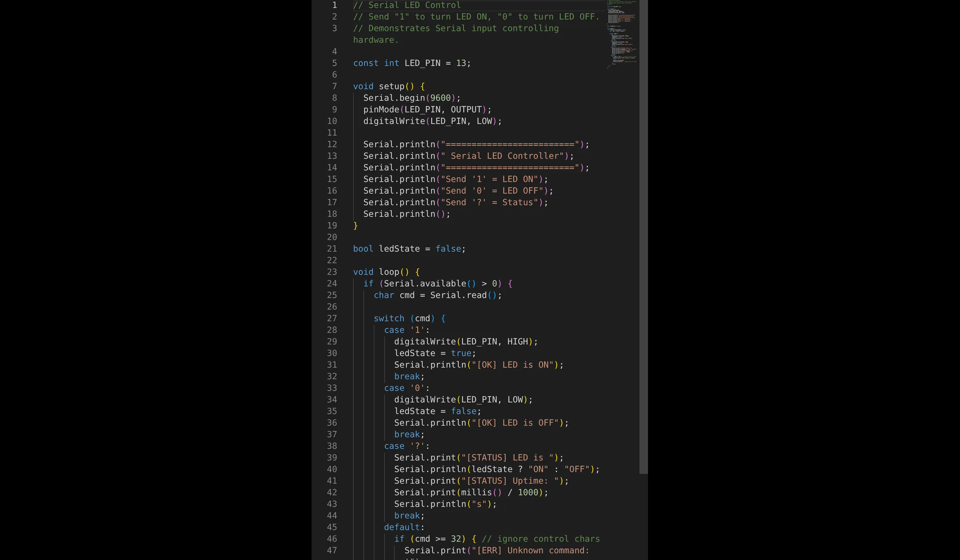Click the case '0': label
This screenshot has width=960, height=560.
pyautogui.click(x=406, y=388)
